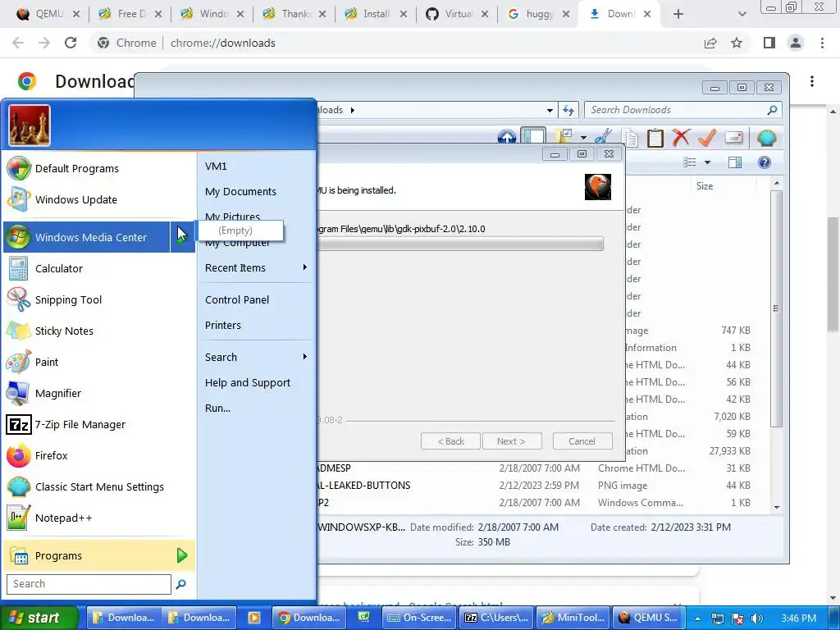Toggle the Explorer preview pane

735,162
